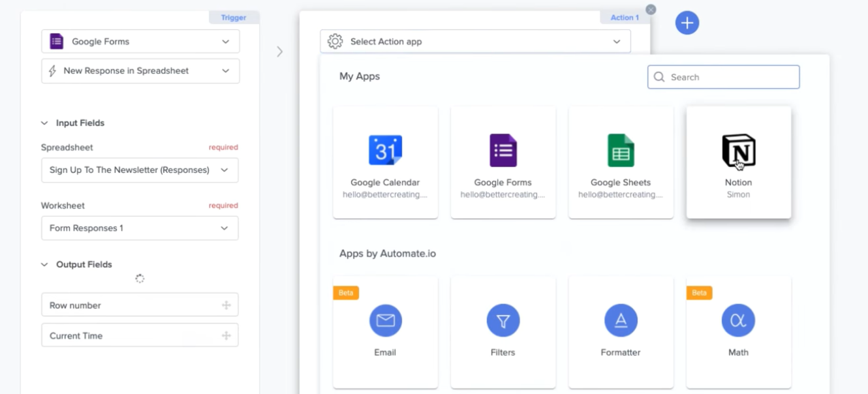Image resolution: width=868 pixels, height=394 pixels.
Task: Click the Beta badge on Math card
Action: [x=699, y=293]
